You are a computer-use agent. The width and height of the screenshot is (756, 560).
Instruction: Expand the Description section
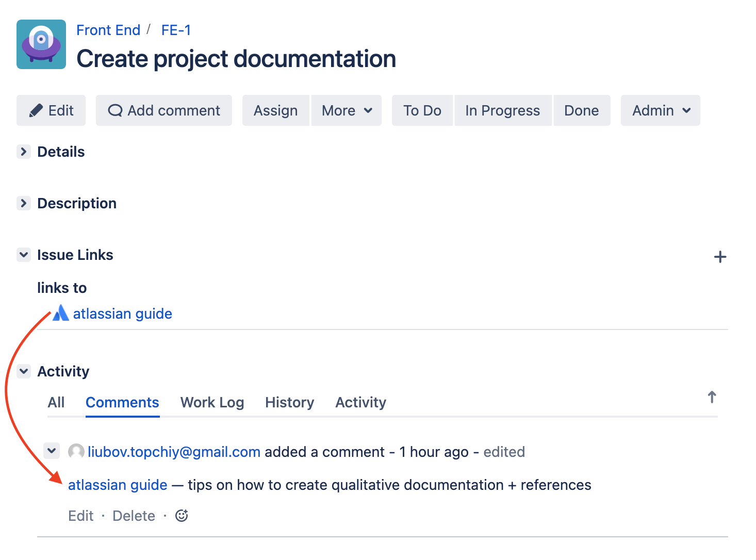(x=24, y=203)
